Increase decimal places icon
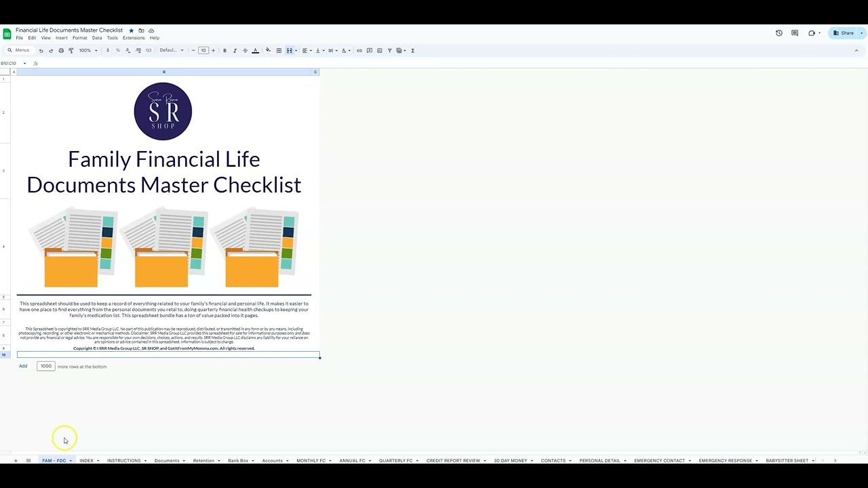This screenshot has height=488, width=868. click(x=138, y=51)
